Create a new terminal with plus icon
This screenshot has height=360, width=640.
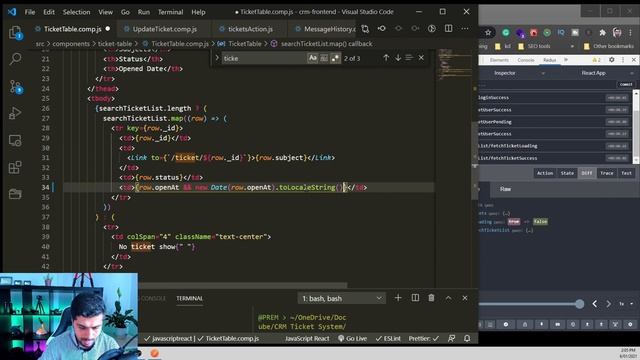(x=398, y=298)
